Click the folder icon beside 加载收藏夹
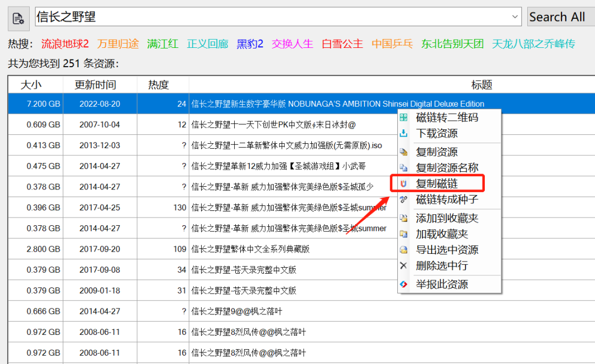Image resolution: width=595 pixels, height=364 pixels. tap(403, 234)
